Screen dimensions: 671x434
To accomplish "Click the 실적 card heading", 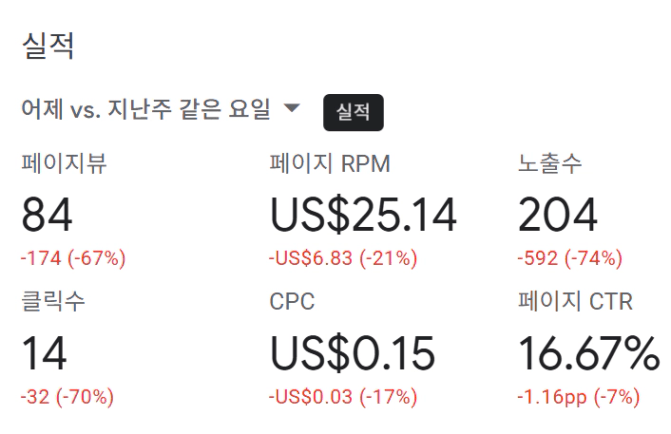I will pyautogui.click(x=48, y=46).
